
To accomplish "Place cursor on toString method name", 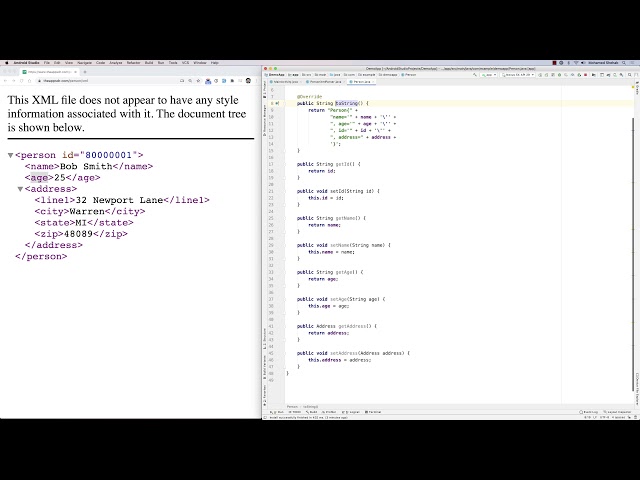I will (x=346, y=104).
